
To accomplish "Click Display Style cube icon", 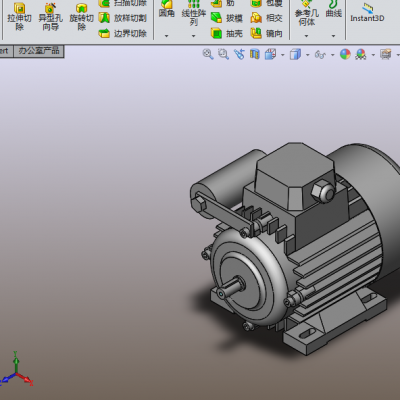I will pyautogui.click(x=295, y=54).
